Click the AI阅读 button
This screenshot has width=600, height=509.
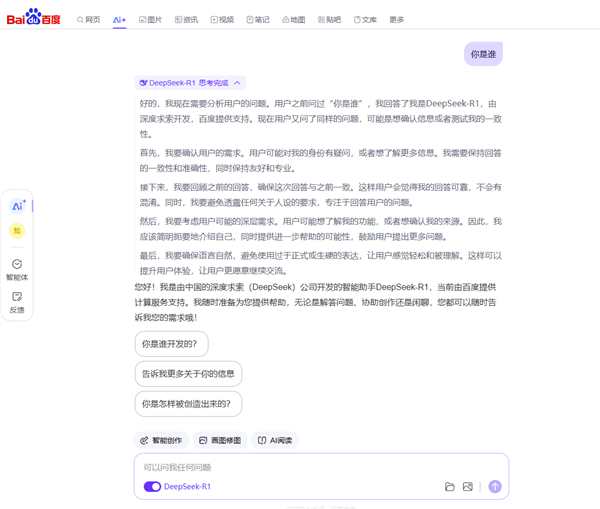tap(275, 440)
